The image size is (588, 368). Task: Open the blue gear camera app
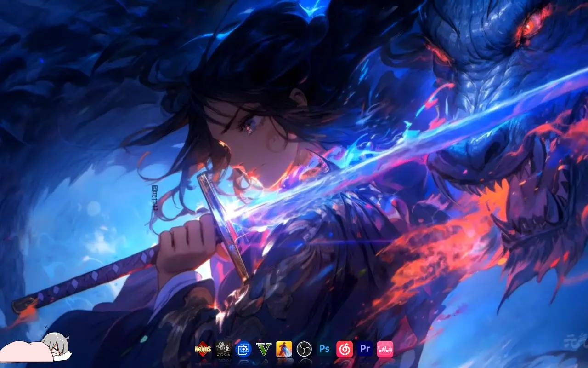point(243,349)
